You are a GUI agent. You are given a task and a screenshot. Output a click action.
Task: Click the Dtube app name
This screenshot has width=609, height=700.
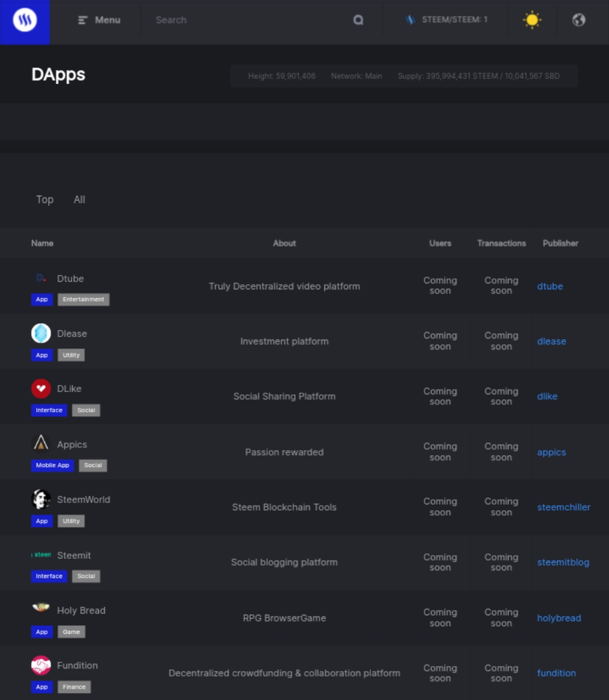pos(71,278)
